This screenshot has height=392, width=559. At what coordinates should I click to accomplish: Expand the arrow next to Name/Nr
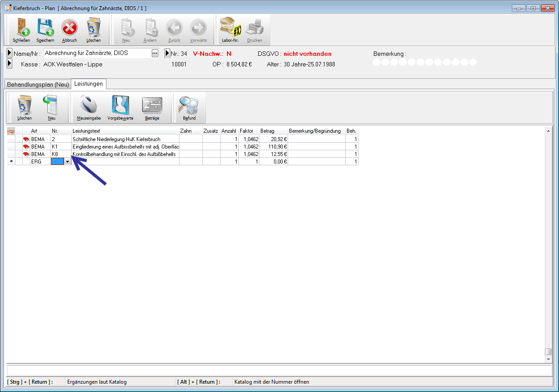point(10,54)
